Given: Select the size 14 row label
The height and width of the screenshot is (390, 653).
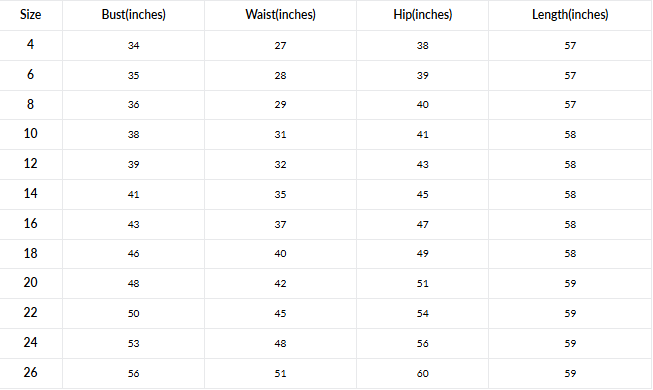Looking at the screenshot, I should (30, 193).
